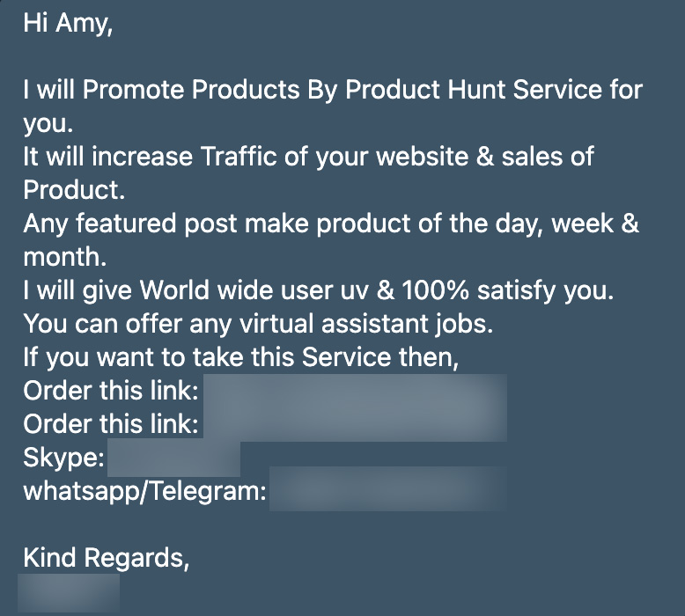The height and width of the screenshot is (616, 685).
Task: Click the "If you want to take this Service" line
Action: coord(241,357)
